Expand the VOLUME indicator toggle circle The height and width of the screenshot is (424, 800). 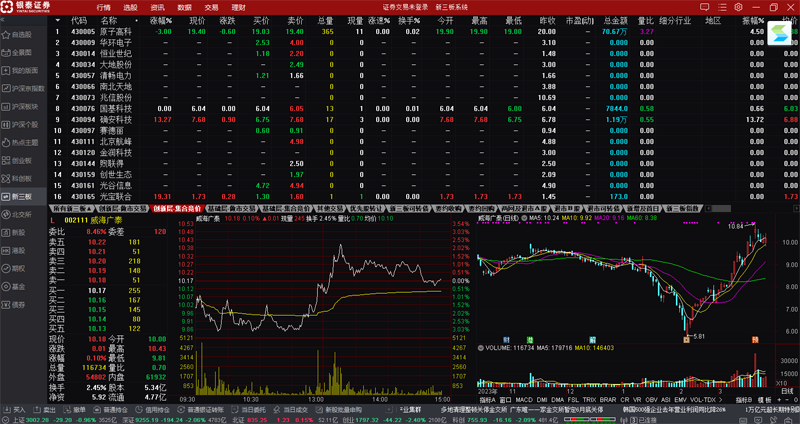[x=481, y=348]
